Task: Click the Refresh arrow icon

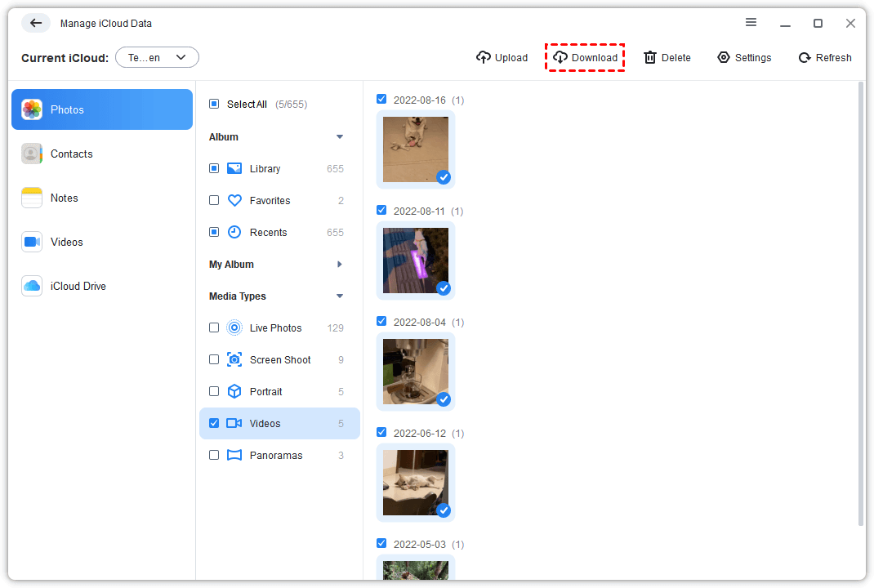Action: tap(805, 57)
